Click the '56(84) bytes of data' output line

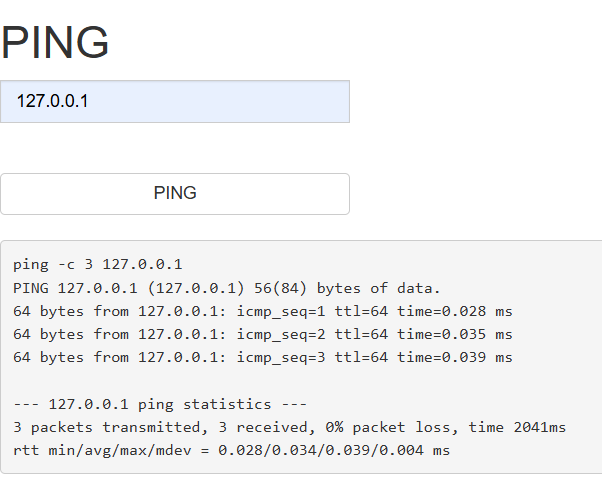click(227, 288)
